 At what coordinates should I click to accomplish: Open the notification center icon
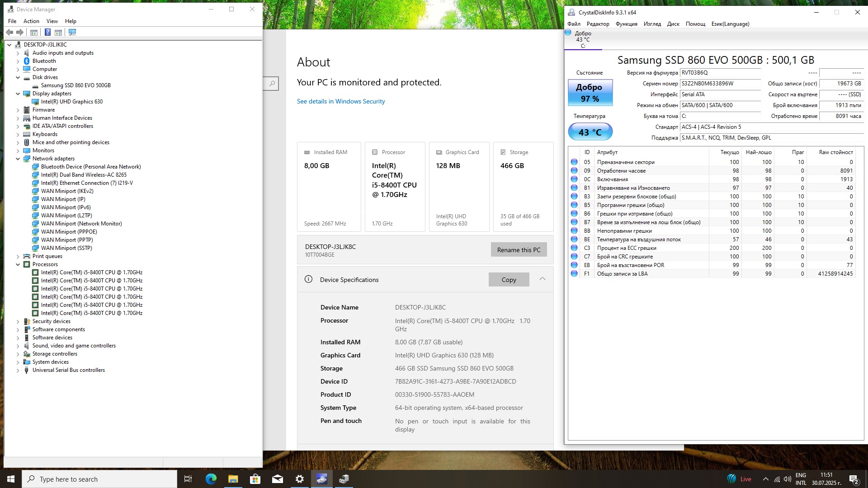point(854,479)
